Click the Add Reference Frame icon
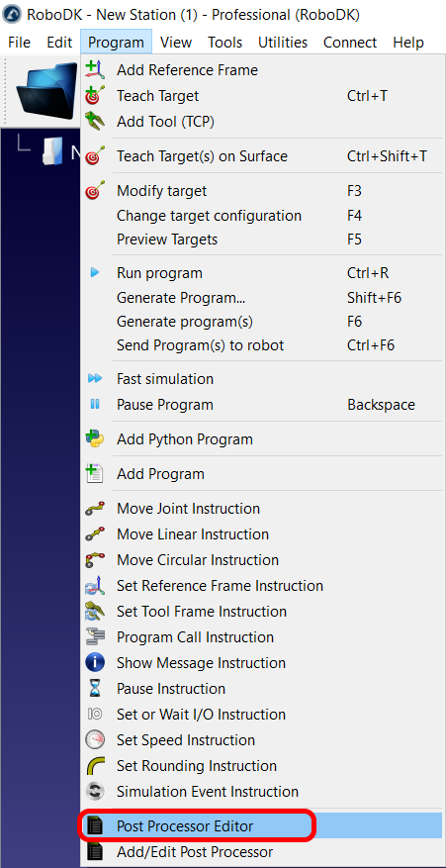Viewport: 446px width, 868px height. (95, 70)
